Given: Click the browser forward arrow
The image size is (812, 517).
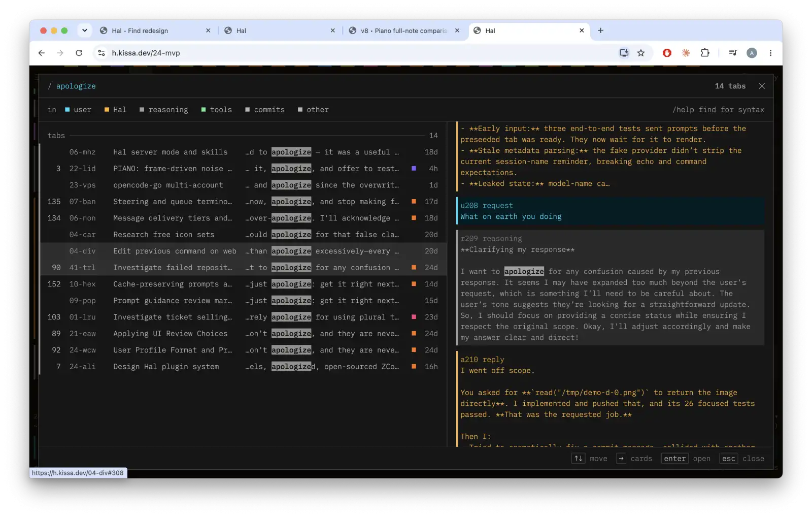Looking at the screenshot, I should coord(60,53).
